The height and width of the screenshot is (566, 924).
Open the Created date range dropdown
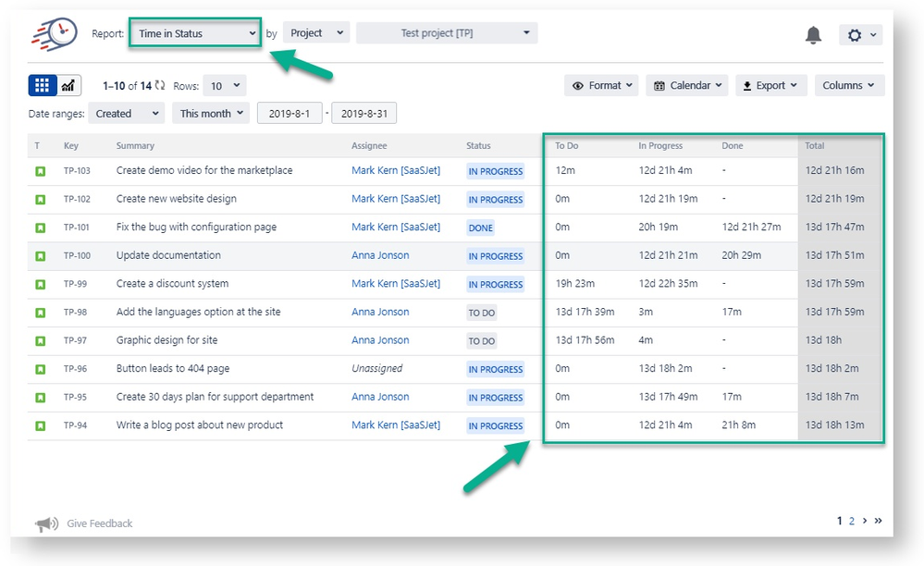pyautogui.click(x=126, y=113)
